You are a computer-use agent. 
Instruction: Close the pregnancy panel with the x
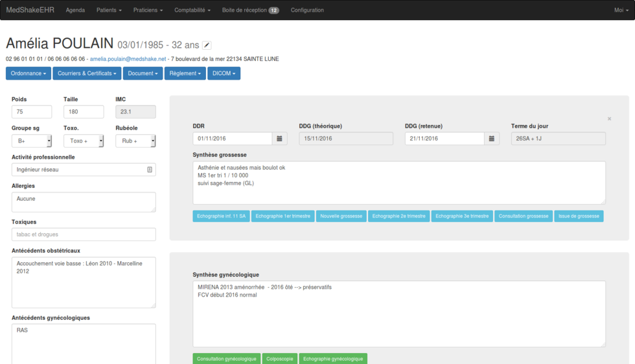click(x=609, y=119)
